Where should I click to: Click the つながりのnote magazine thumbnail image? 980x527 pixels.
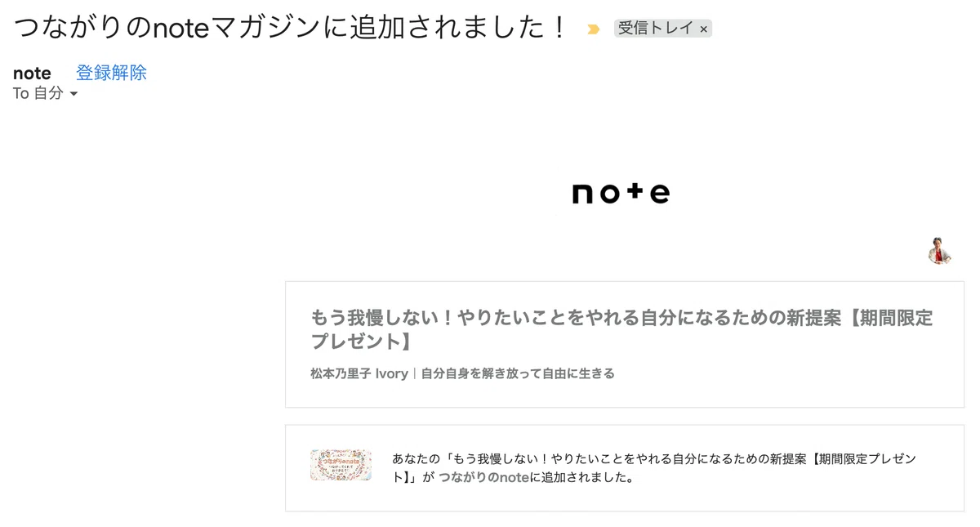tap(341, 465)
